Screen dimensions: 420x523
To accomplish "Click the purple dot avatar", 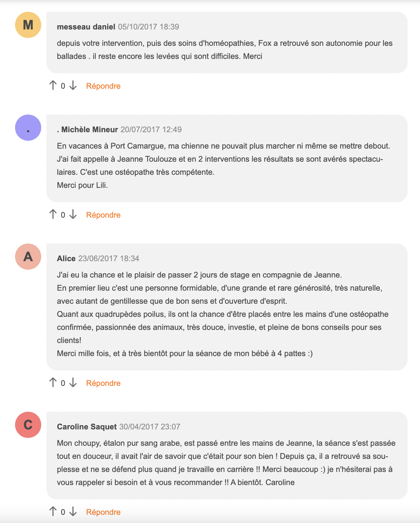I will click(28, 128).
